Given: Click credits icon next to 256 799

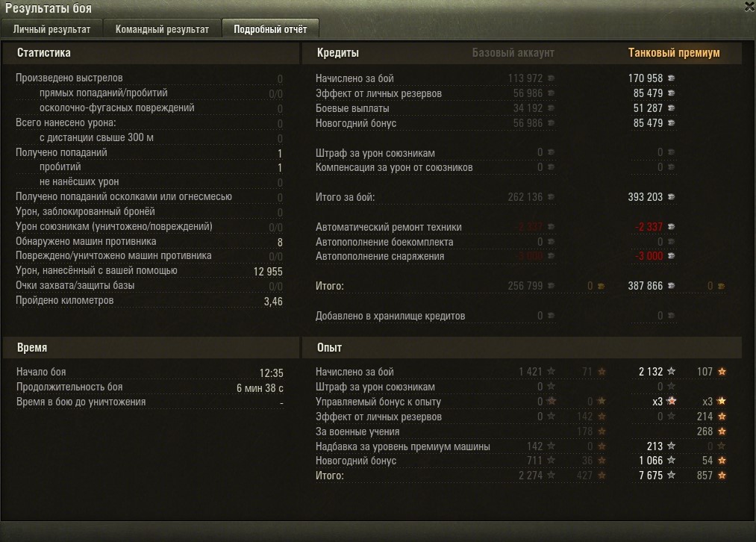Looking at the screenshot, I should coord(551,286).
